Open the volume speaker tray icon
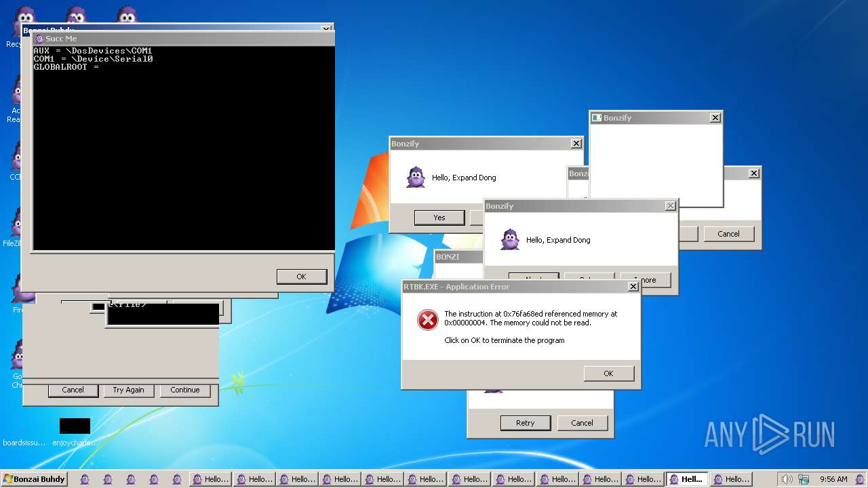The height and width of the screenshot is (488, 868). 787,479
